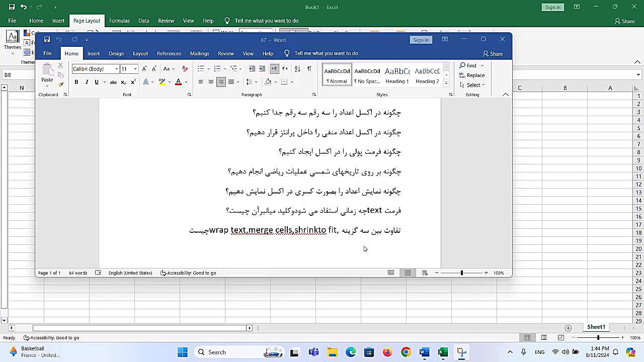Open Paragraph settings dialog launcher
644x362 pixels.
[314, 95]
